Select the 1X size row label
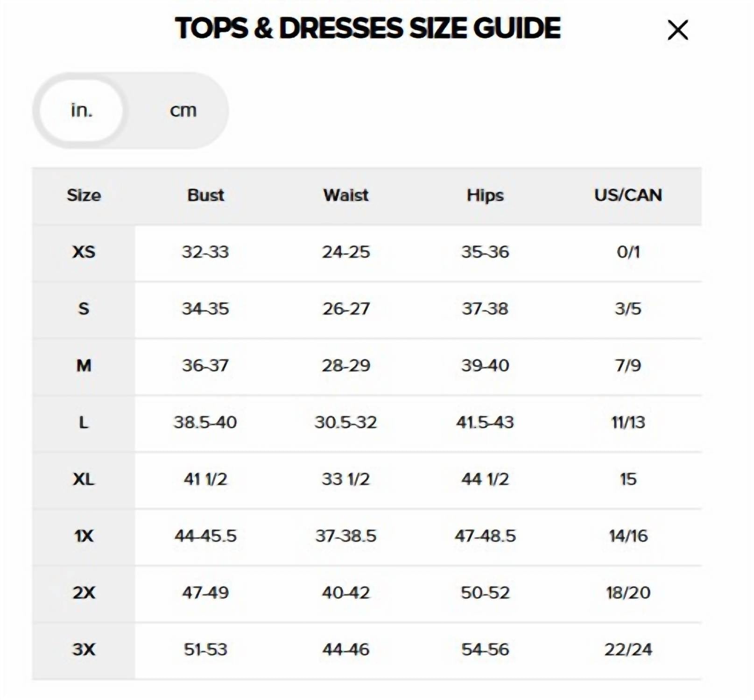 [84, 536]
